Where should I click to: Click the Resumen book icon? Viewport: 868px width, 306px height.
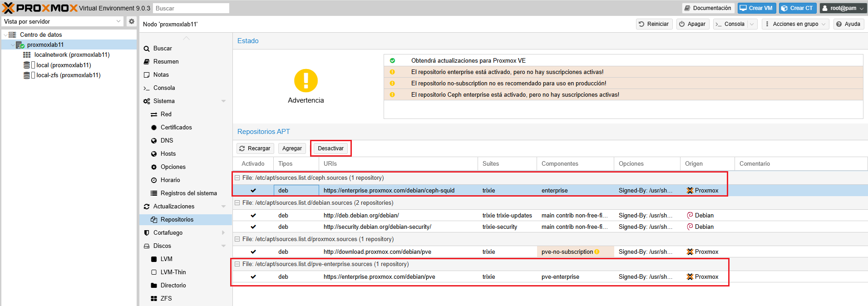coord(147,61)
